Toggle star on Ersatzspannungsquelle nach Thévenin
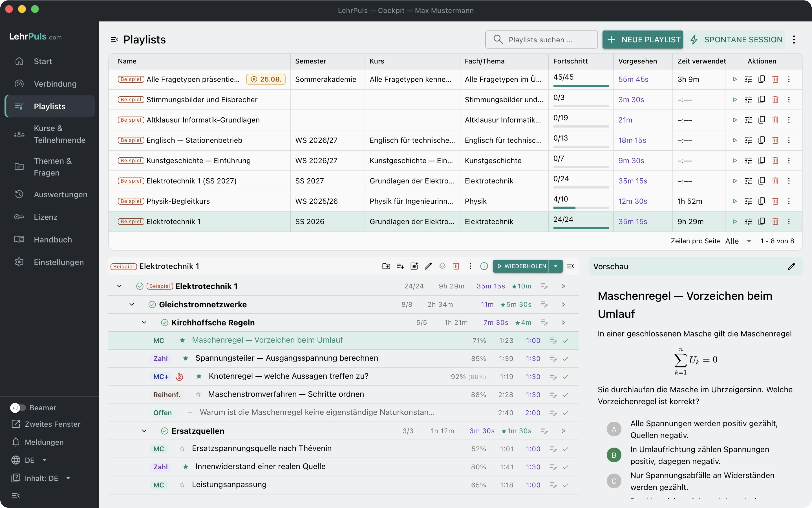Viewport: 812px width, 508px height. click(x=182, y=449)
